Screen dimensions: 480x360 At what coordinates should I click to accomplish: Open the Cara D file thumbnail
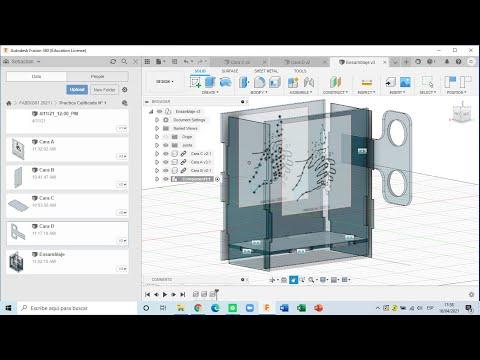click(18, 232)
